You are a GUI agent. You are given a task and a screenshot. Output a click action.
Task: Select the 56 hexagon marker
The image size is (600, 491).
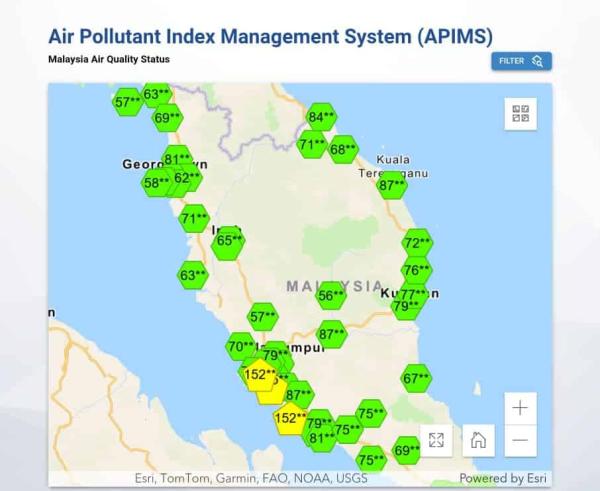(331, 295)
